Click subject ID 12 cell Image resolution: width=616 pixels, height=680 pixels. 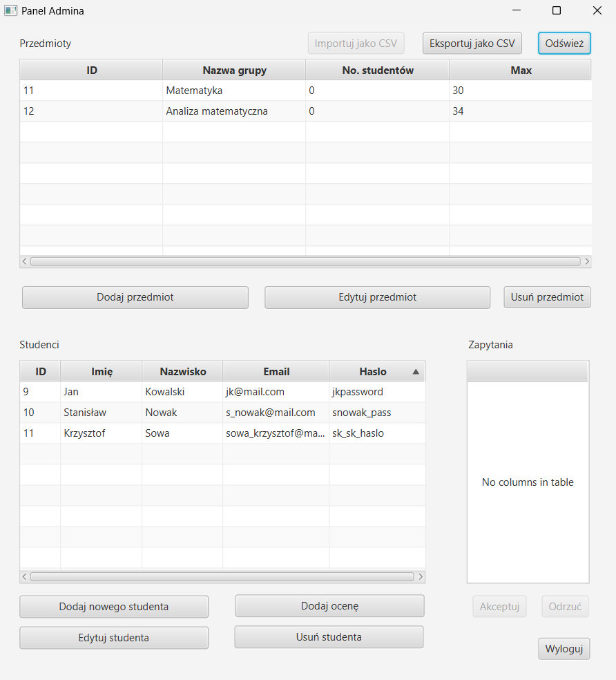pos(91,111)
